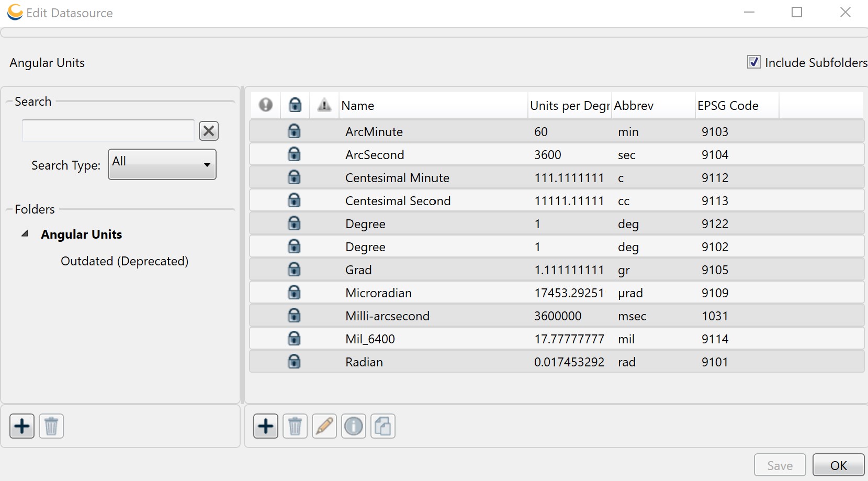The height and width of the screenshot is (481, 868).
Task: Click the edit pencil icon
Action: click(x=324, y=426)
